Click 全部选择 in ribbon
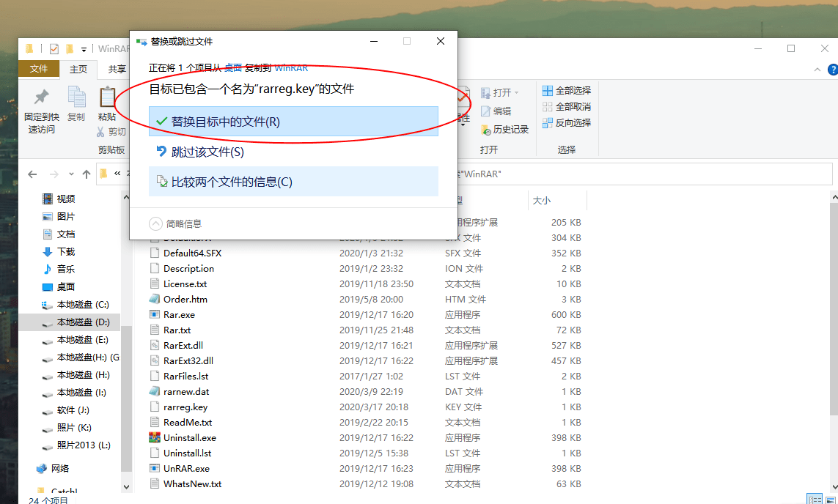 pyautogui.click(x=567, y=90)
